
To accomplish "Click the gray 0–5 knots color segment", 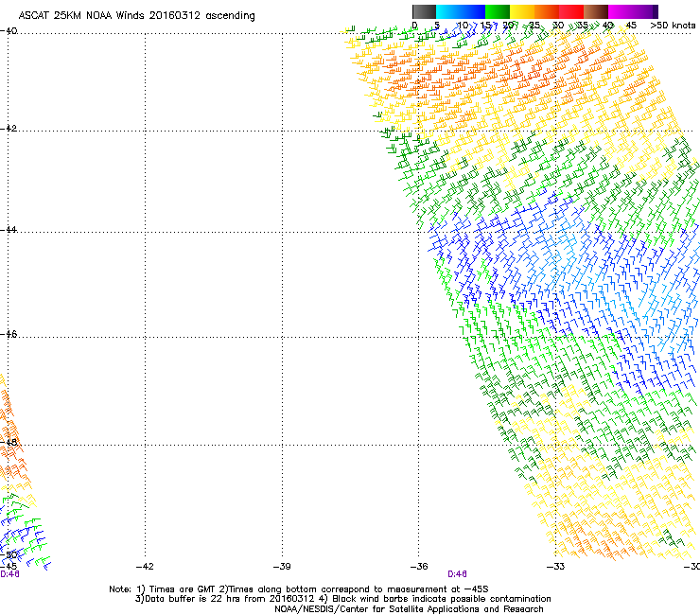I will coord(424,11).
